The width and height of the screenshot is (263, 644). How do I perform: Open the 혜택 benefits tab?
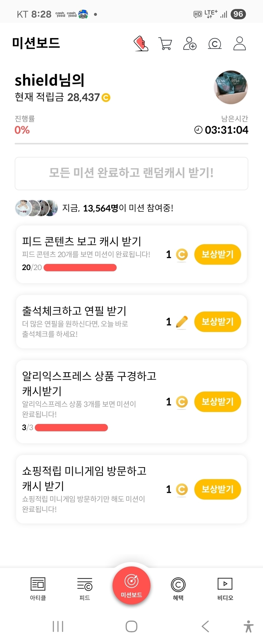[178, 588]
